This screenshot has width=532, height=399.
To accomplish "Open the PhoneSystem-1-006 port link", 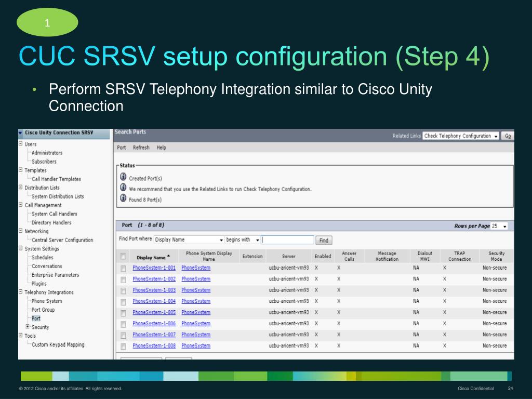I will tap(154, 323).
